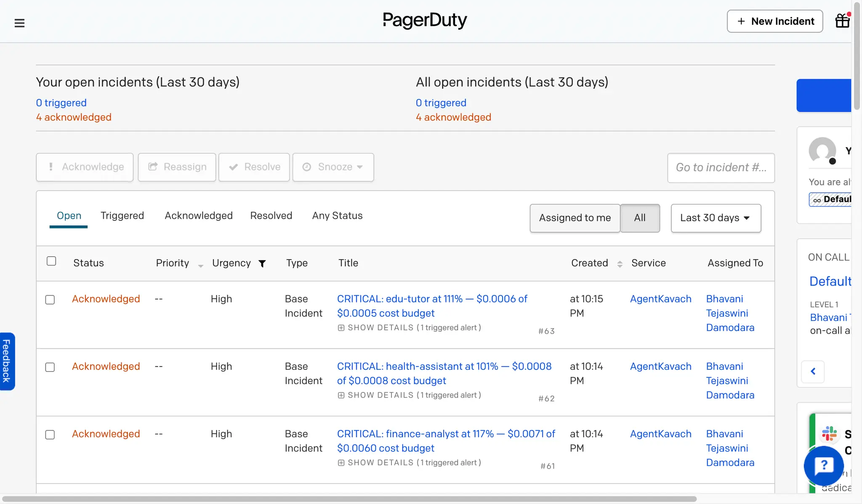The image size is (862, 504).
Task: Sort by Priority column arrow
Action: [x=200, y=265]
